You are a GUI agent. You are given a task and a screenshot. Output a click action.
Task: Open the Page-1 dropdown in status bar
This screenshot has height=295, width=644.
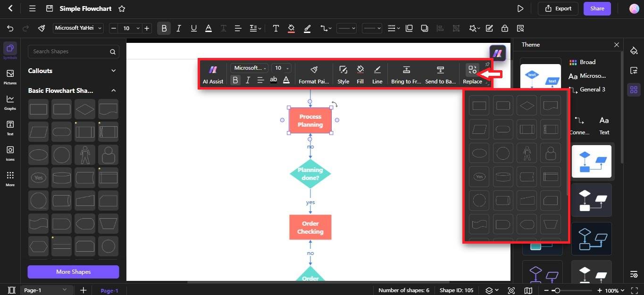[x=46, y=290]
